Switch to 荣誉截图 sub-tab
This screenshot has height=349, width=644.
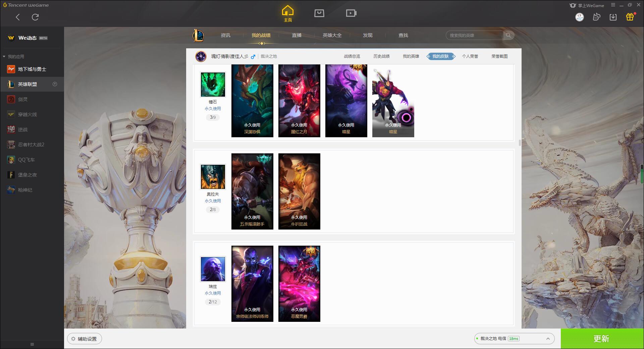point(499,56)
